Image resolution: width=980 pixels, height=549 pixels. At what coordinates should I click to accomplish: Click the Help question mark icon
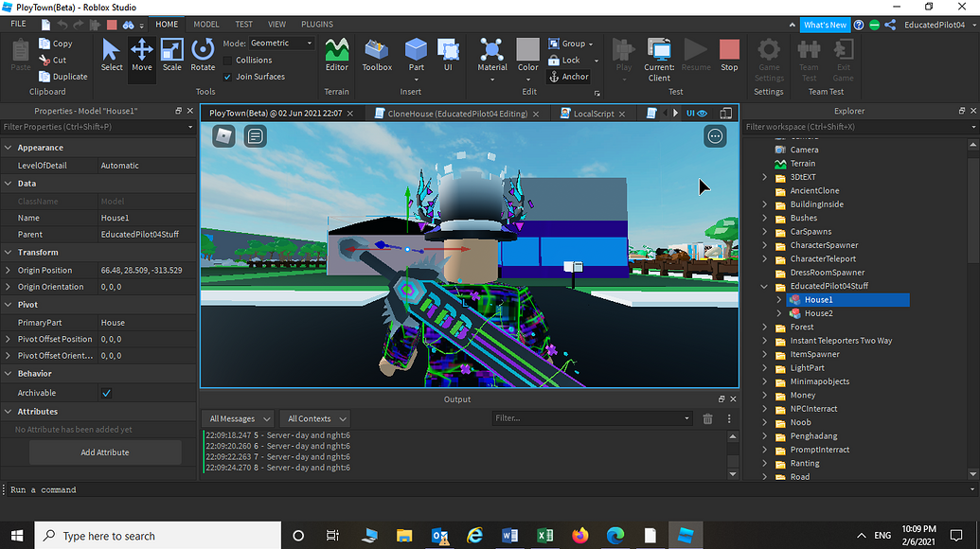tap(859, 25)
